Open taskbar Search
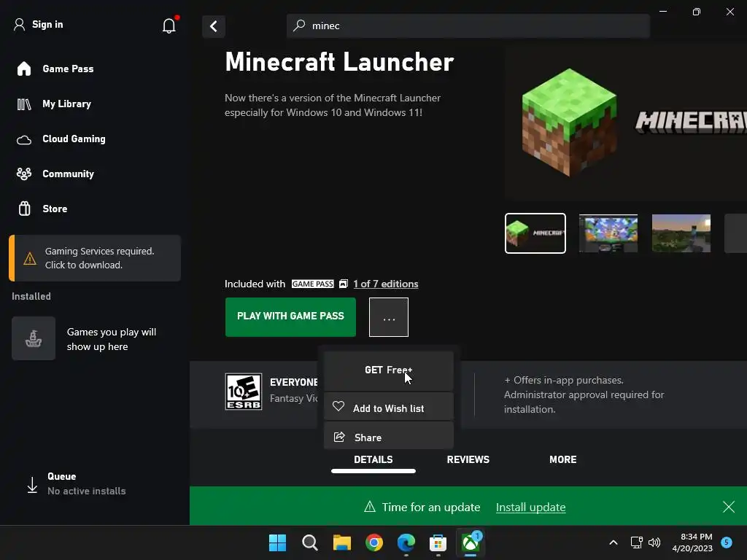This screenshot has width=747, height=560. (x=309, y=542)
